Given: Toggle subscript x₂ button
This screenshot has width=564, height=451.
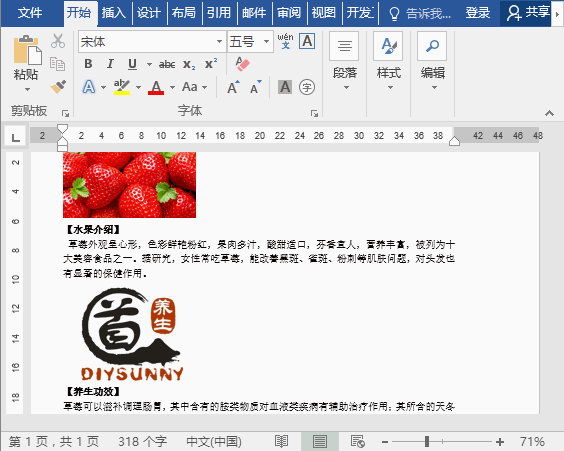Looking at the screenshot, I should point(189,65).
